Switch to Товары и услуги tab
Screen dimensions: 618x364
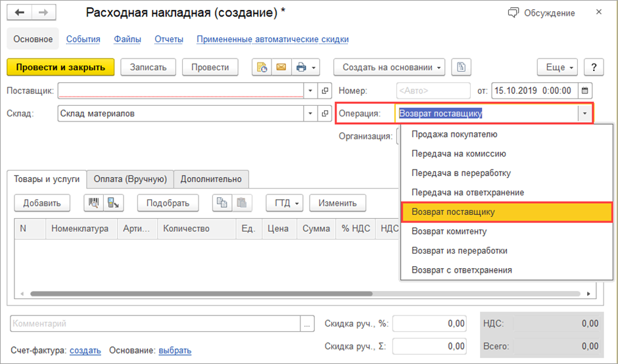(47, 179)
